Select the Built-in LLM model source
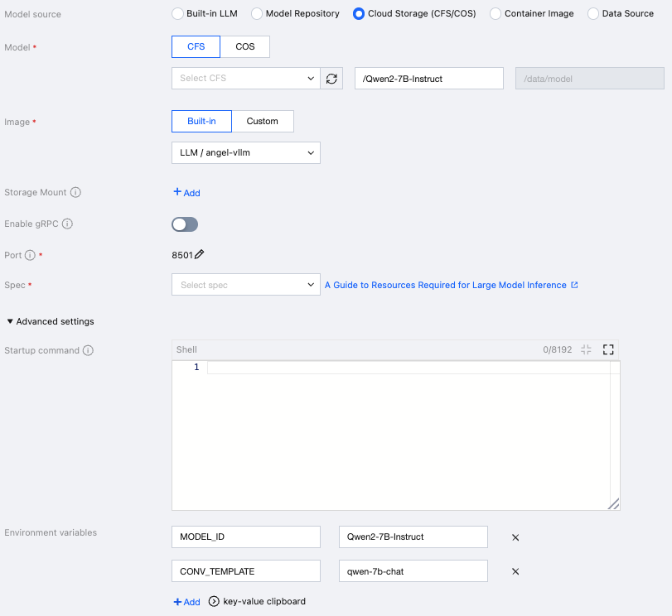The image size is (672, 616). tap(177, 14)
